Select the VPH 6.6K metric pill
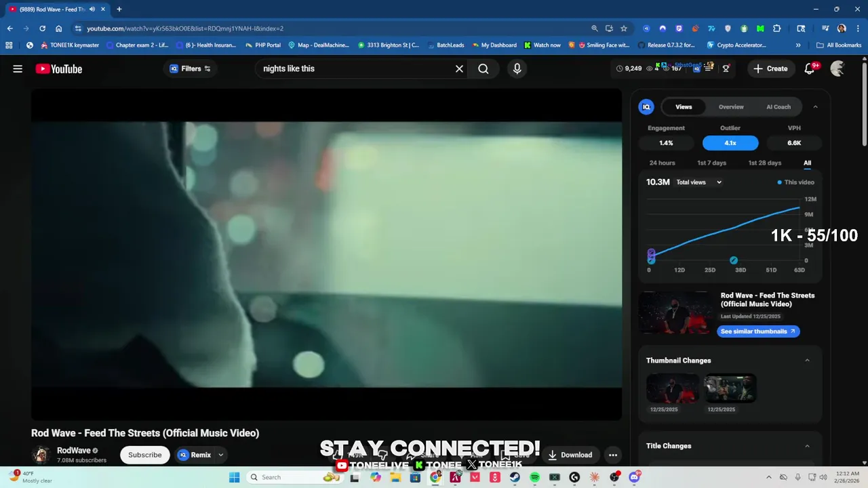 tap(794, 143)
